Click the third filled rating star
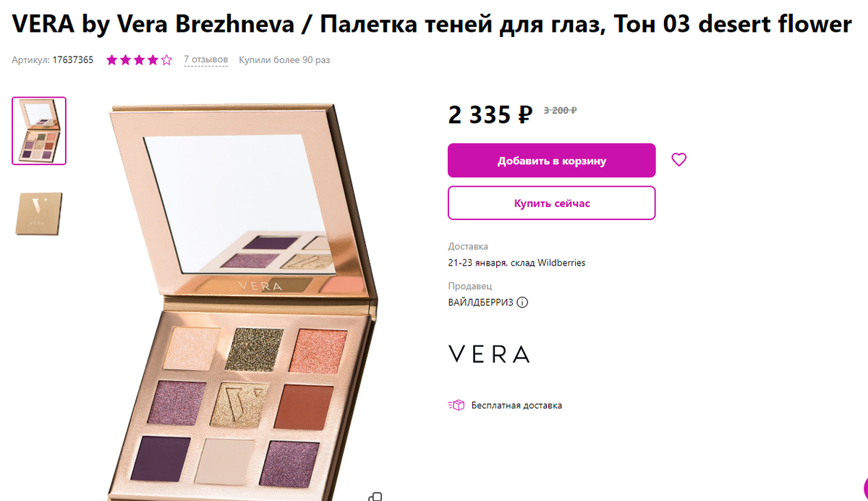This screenshot has width=868, height=501. click(x=139, y=60)
